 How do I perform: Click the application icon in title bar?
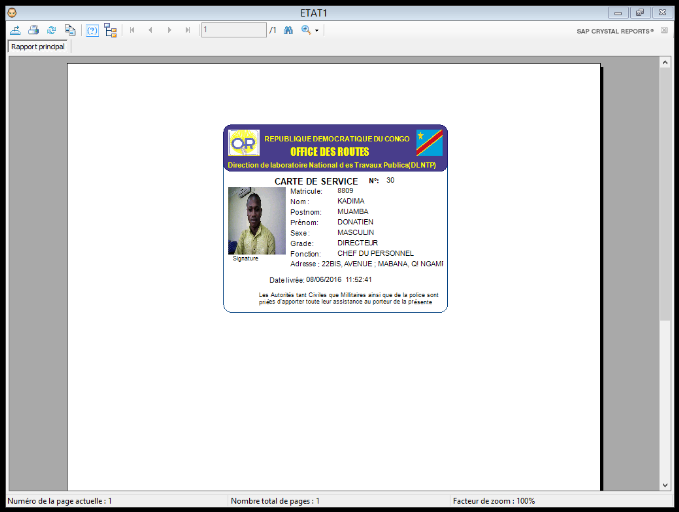tap(12, 13)
